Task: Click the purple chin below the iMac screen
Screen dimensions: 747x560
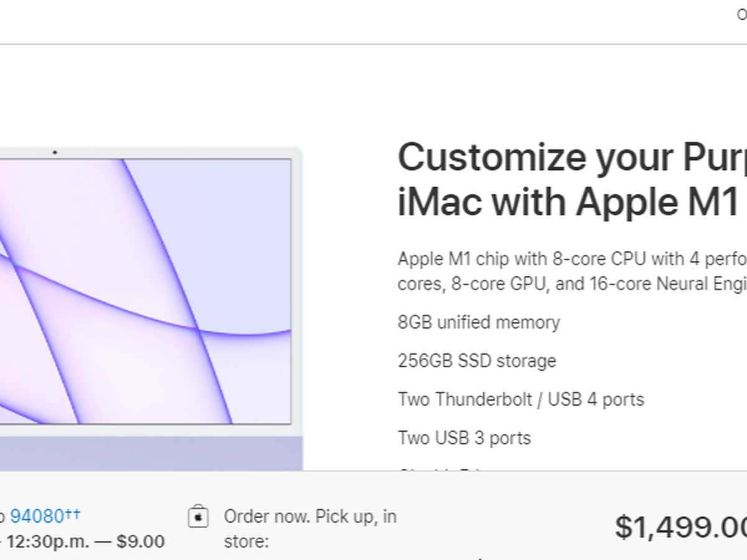Action: 149,453
